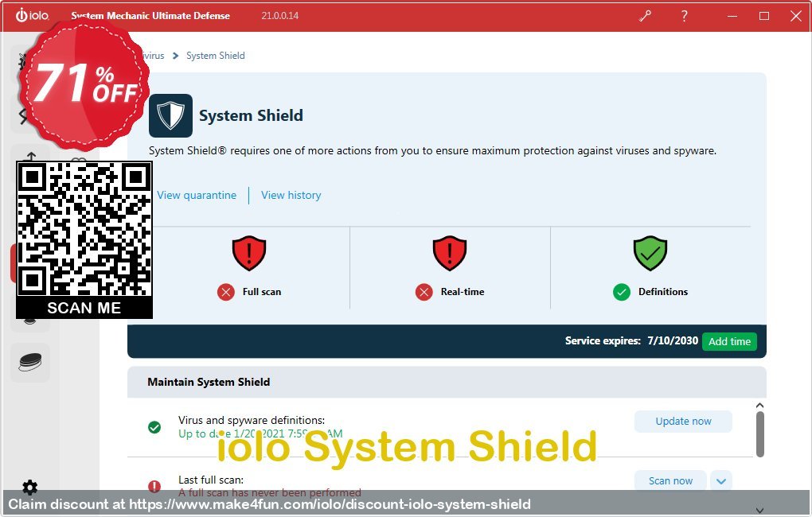Click the red X icon beside Full scan
Image resolution: width=812 pixels, height=517 pixels.
(226, 292)
